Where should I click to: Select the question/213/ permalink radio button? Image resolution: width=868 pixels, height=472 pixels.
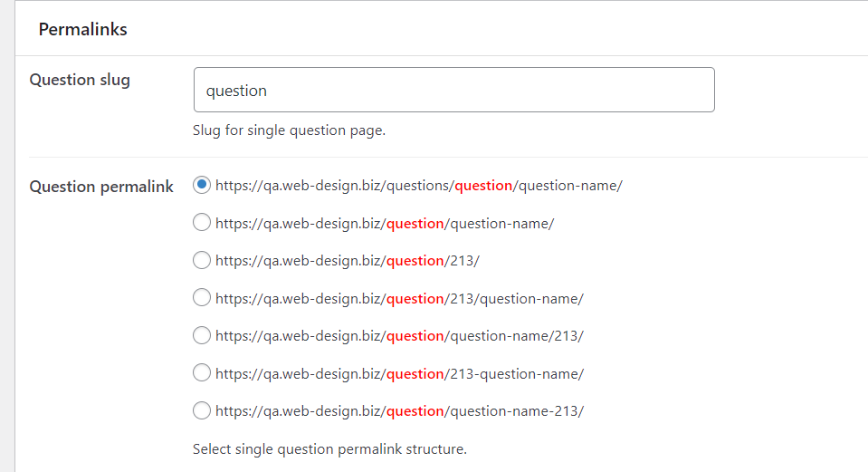pyautogui.click(x=202, y=260)
